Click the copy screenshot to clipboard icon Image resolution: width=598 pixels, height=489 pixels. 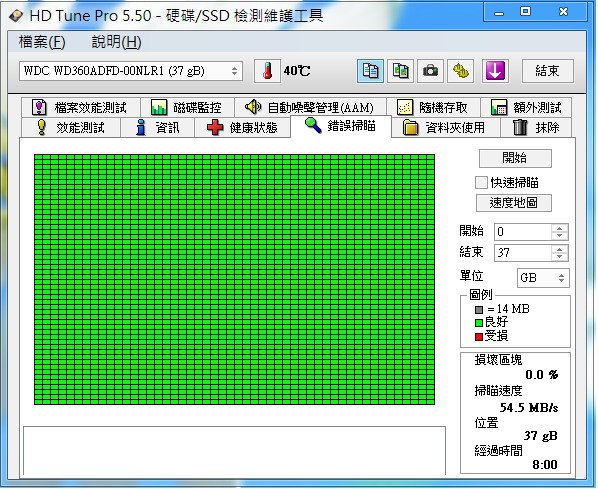pyautogui.click(x=400, y=71)
